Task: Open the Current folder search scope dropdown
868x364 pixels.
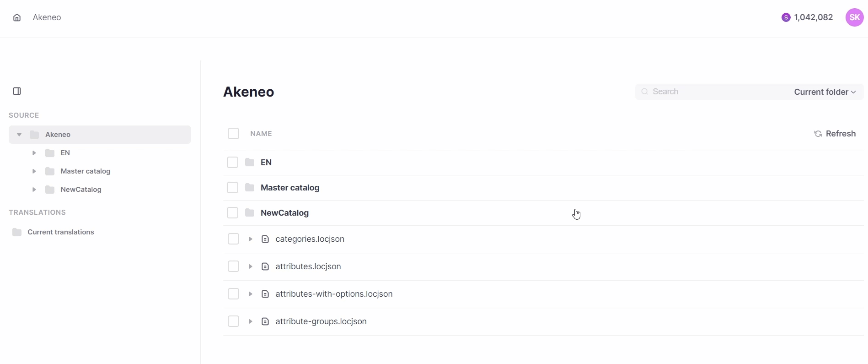Action: click(x=825, y=92)
